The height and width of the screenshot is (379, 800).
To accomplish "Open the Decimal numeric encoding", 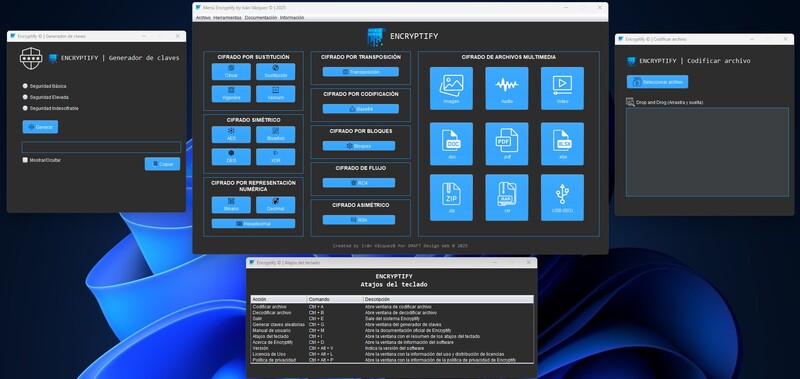I will tap(276, 205).
